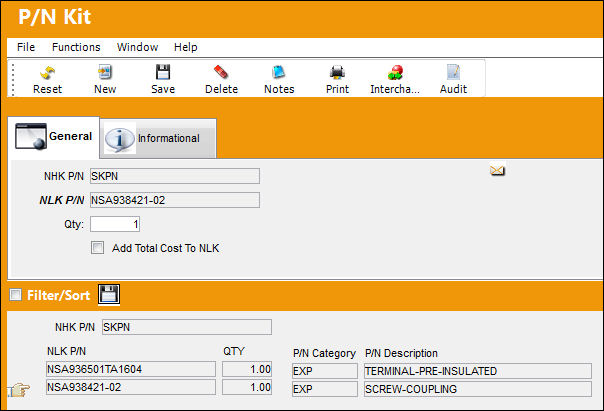604x411 pixels.
Task: Select the General tab
Action: 54,137
